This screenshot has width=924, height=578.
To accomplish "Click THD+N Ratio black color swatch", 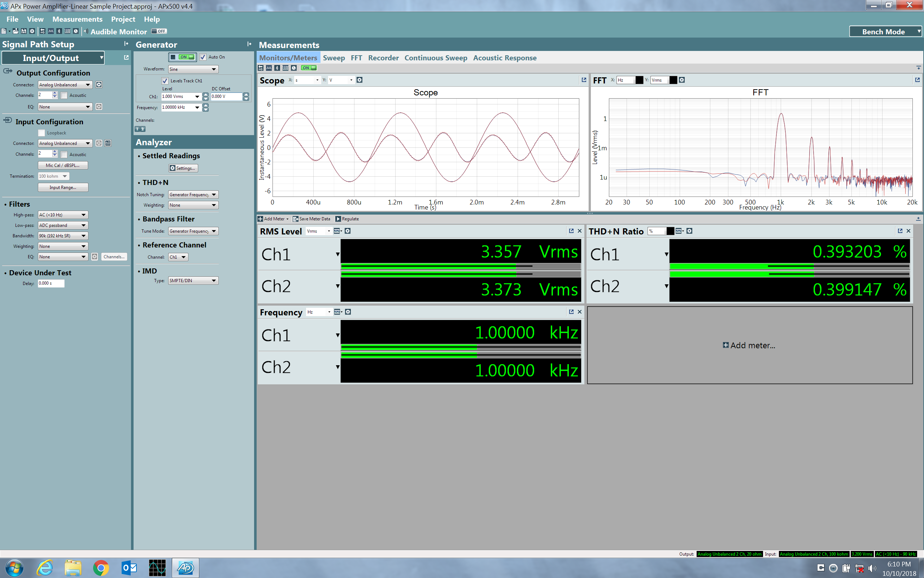I will [670, 231].
